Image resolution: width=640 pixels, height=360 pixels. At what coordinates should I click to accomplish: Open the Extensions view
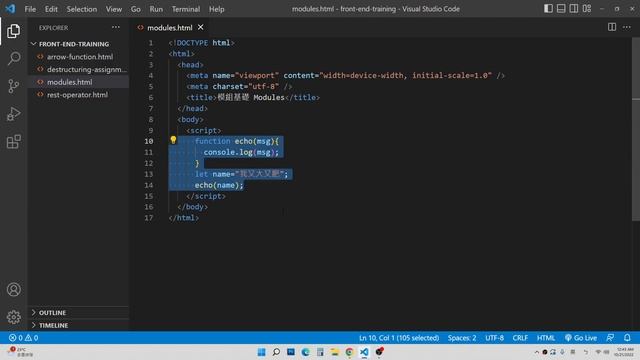pos(13,142)
